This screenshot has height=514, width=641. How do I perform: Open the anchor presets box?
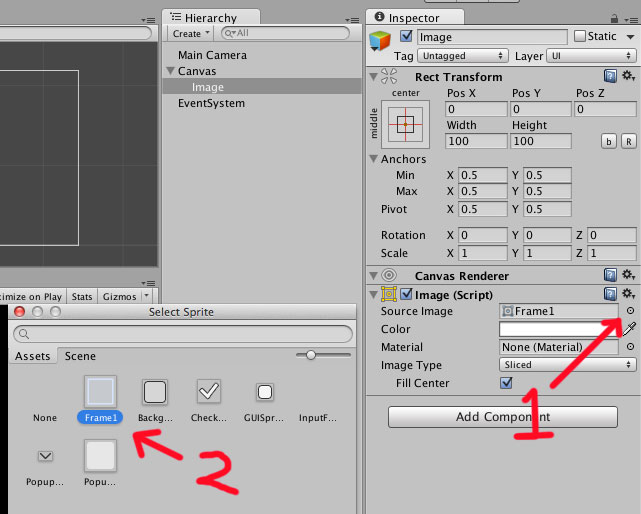tap(405, 124)
